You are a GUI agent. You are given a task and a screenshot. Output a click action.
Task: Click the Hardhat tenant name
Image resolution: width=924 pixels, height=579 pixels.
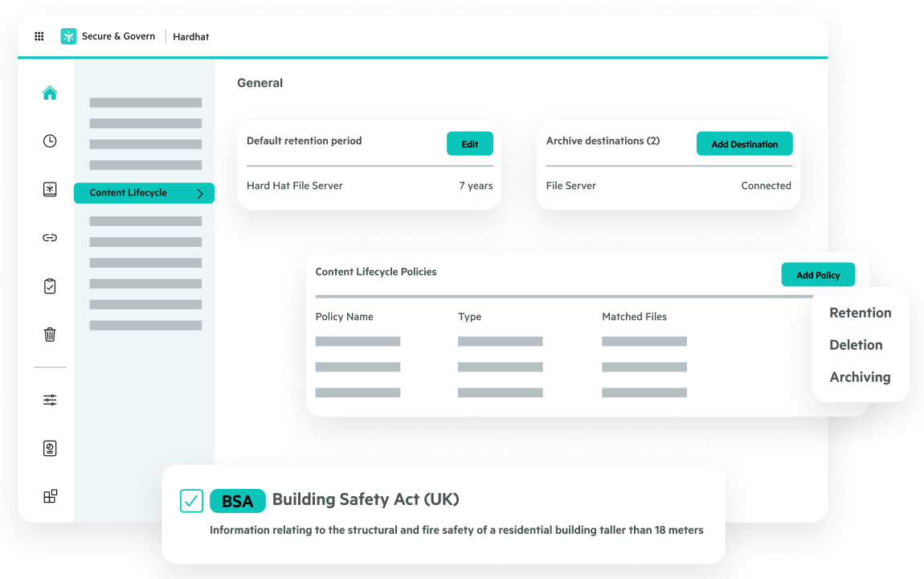pos(191,36)
